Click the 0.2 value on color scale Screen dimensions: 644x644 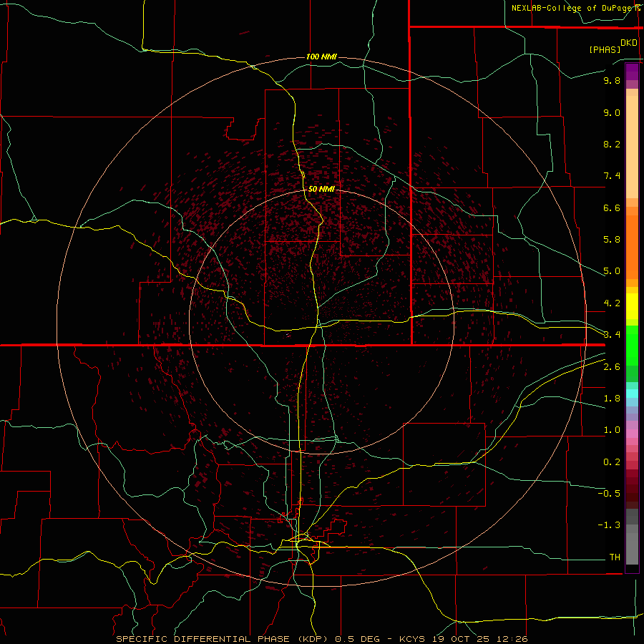coord(612,462)
